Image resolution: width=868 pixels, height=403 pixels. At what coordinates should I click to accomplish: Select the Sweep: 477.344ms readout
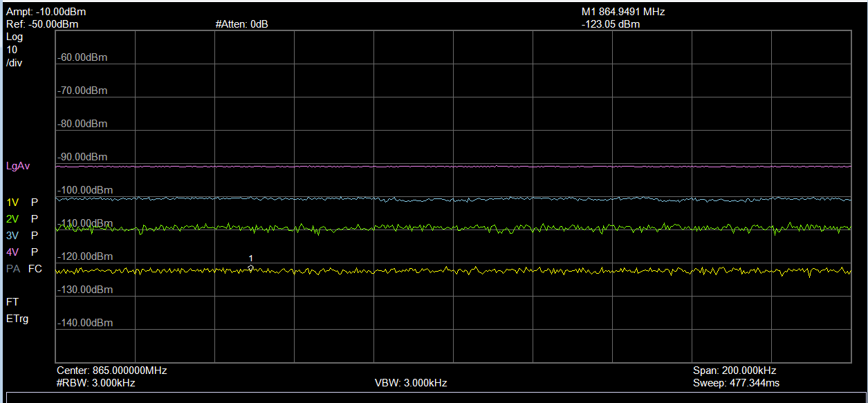pyautogui.click(x=736, y=383)
